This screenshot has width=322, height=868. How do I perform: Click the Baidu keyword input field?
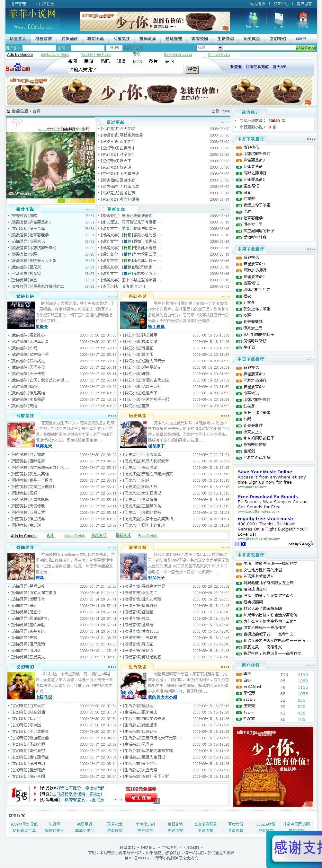click(x=126, y=69)
